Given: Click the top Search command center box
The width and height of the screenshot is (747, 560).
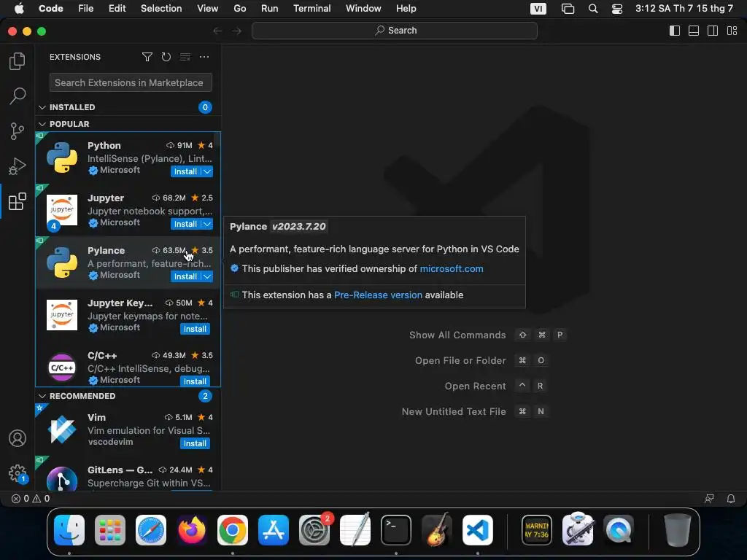Looking at the screenshot, I should [395, 31].
